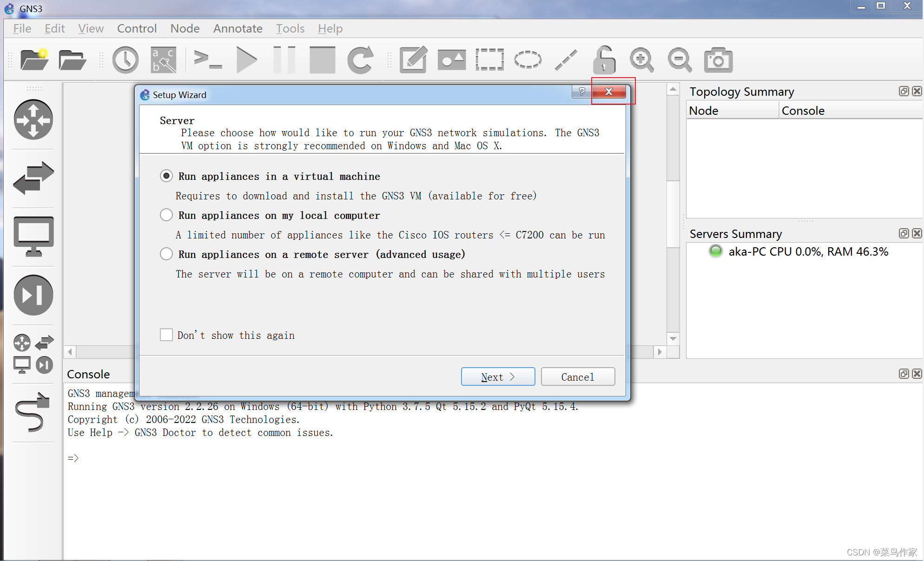Open the File menu

pyautogui.click(x=22, y=28)
